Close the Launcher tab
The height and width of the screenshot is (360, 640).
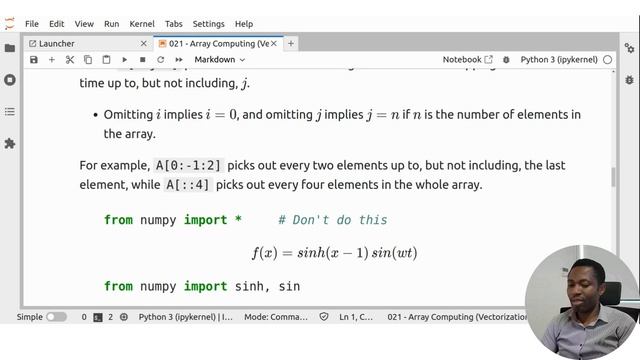144,44
